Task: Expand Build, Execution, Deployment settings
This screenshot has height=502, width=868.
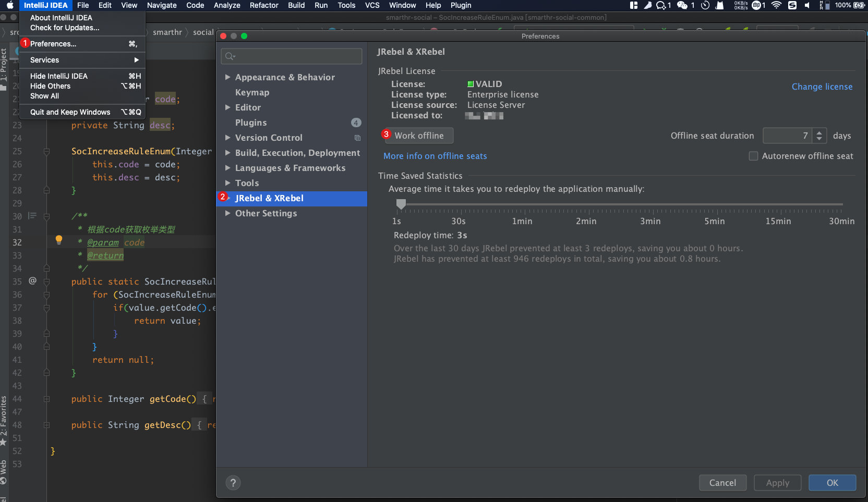Action: click(x=227, y=153)
